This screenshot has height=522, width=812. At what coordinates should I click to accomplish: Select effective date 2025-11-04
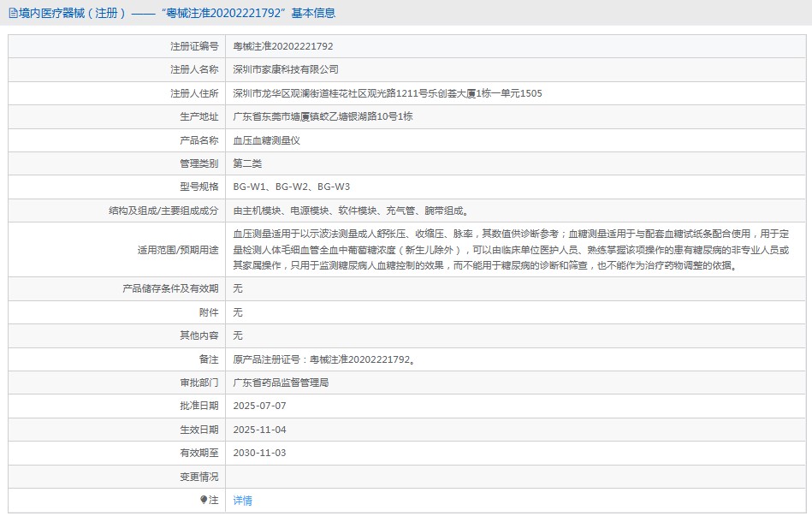pyautogui.click(x=259, y=430)
